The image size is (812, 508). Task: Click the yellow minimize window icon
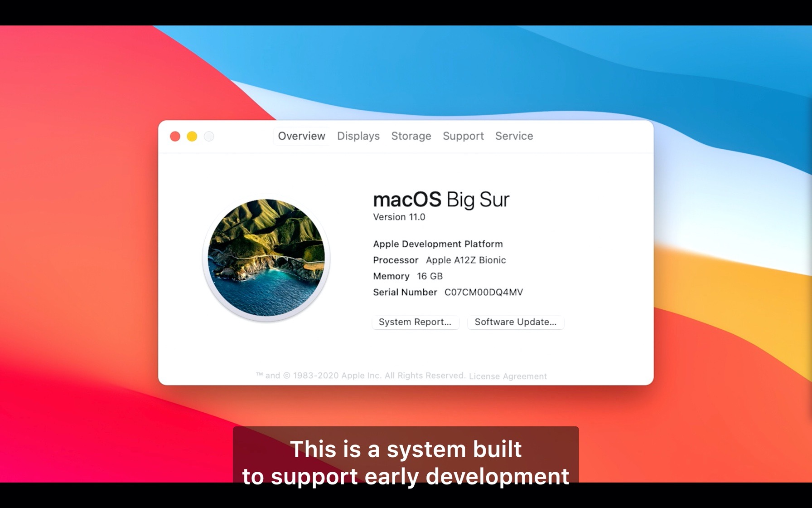click(192, 136)
